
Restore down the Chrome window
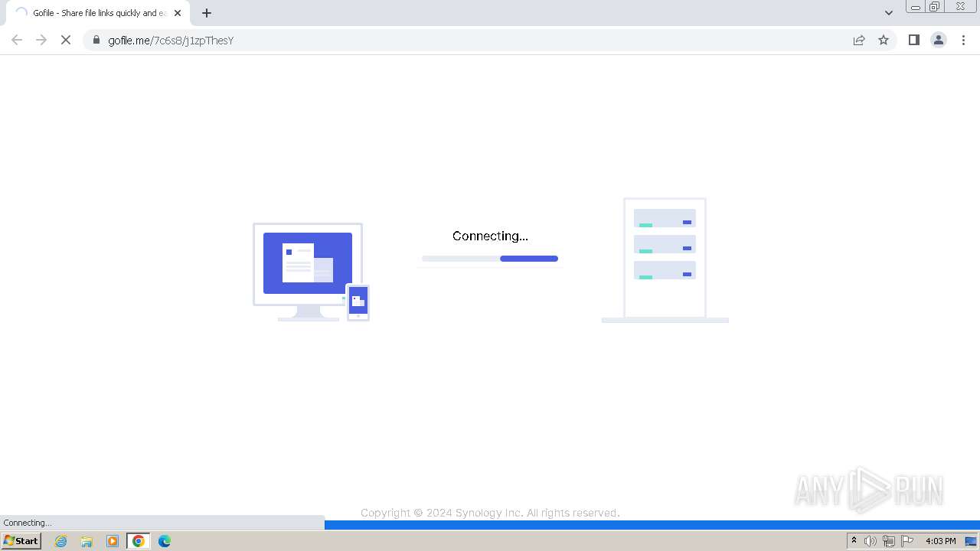935,7
